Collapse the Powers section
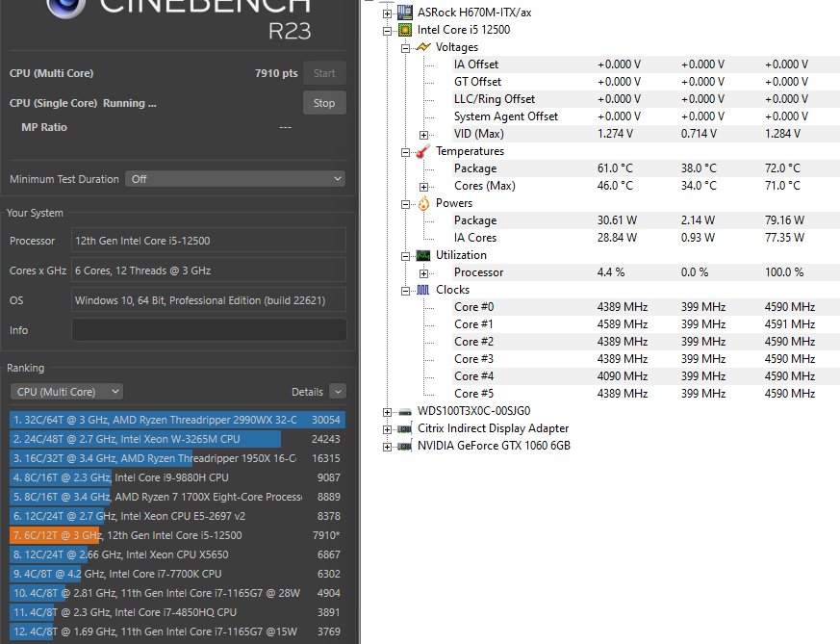The image size is (840, 644). point(405,204)
